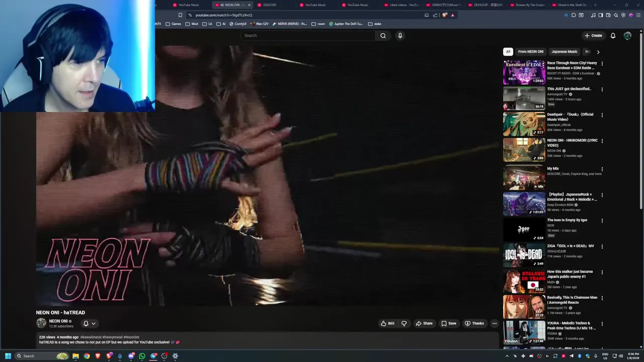Open options menu for Race Through Neon City video
The height and width of the screenshot is (362, 644).
(602, 64)
